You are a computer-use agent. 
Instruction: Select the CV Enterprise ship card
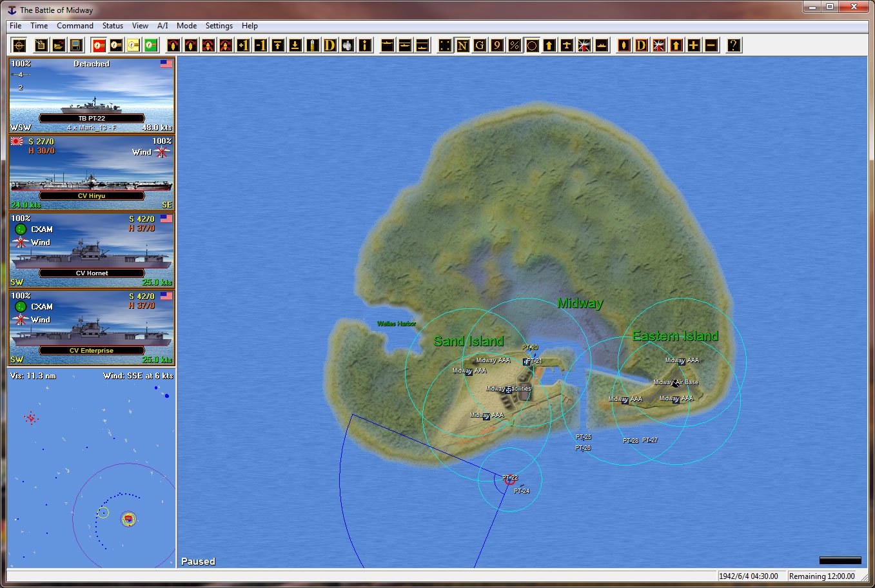pos(92,327)
